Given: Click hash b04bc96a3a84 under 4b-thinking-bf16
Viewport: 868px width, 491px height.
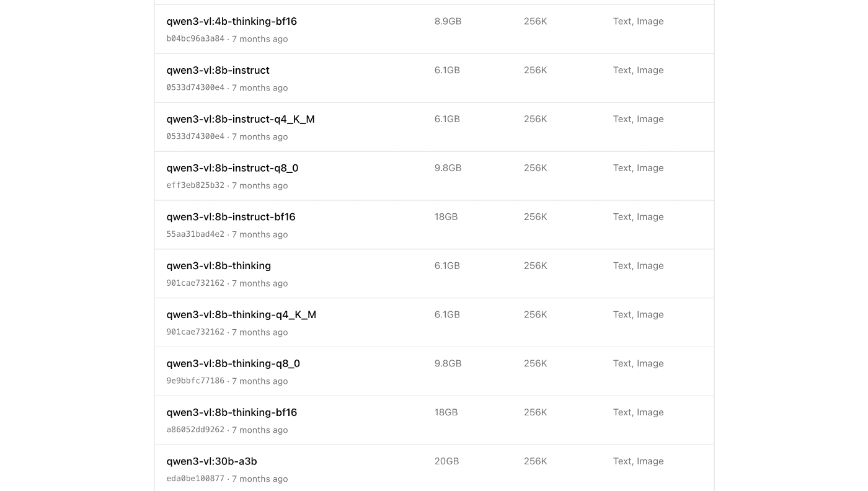Looking at the screenshot, I should [195, 38].
